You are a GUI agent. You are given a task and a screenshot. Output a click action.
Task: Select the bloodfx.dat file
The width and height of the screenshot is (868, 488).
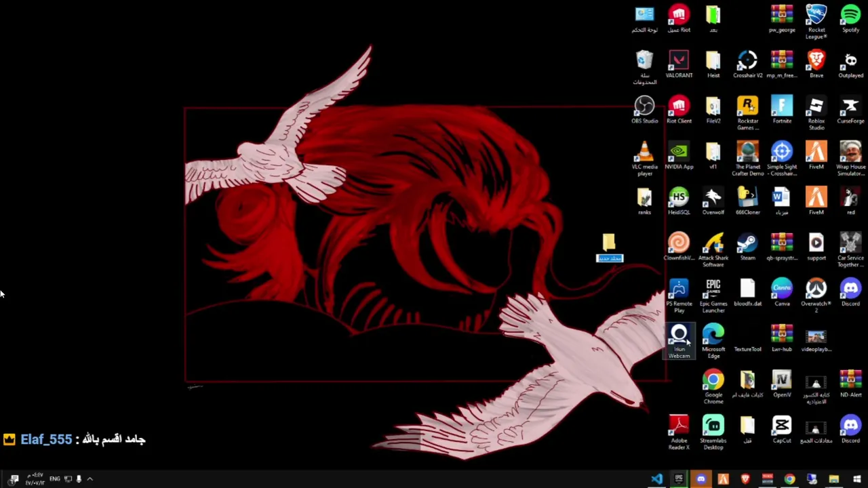point(747,293)
